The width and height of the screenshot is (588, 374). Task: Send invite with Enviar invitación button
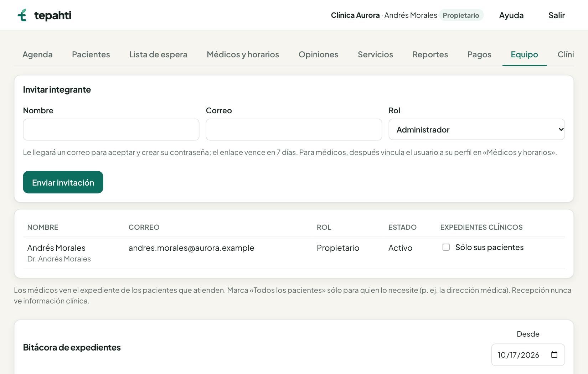(63, 182)
